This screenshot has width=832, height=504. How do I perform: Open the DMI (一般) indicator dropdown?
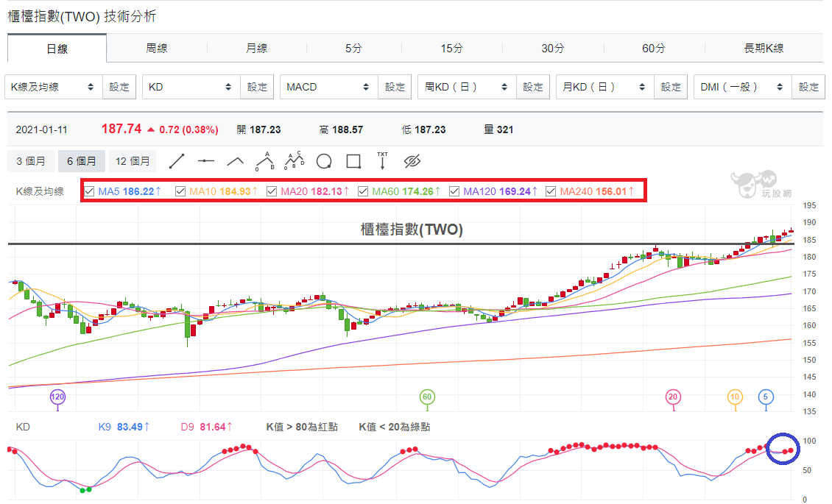742,87
